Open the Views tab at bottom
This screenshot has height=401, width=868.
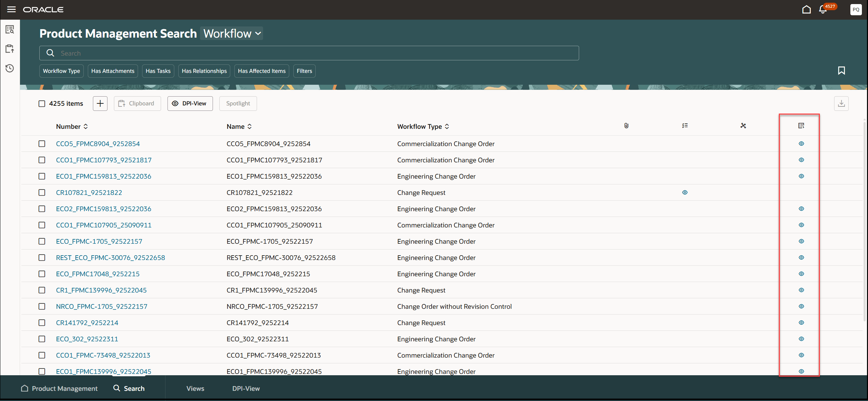[x=195, y=388]
